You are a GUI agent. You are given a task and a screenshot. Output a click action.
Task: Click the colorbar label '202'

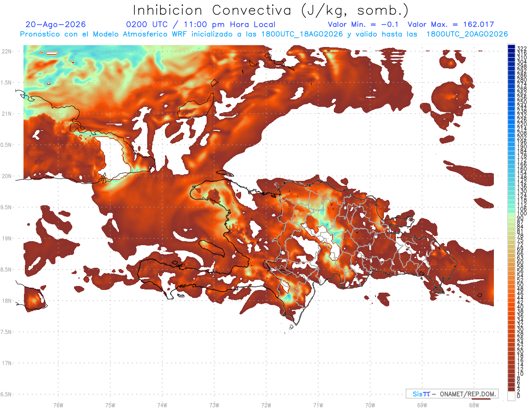coord(522,137)
